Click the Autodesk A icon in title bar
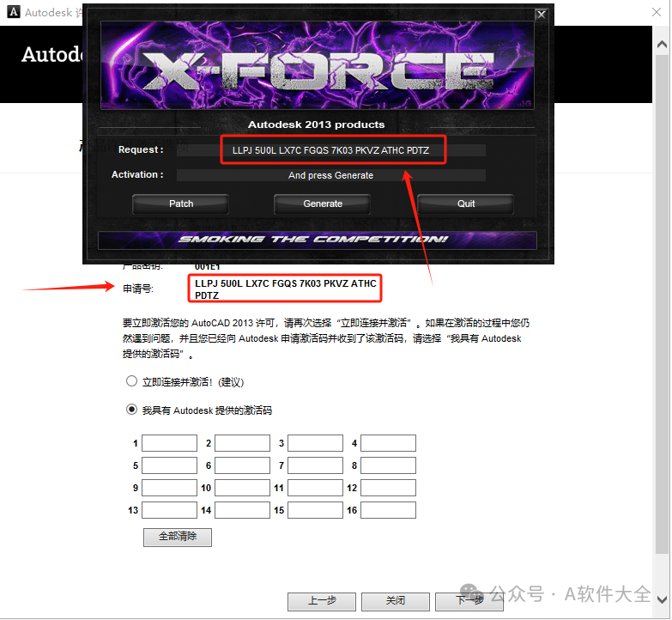 14,12
